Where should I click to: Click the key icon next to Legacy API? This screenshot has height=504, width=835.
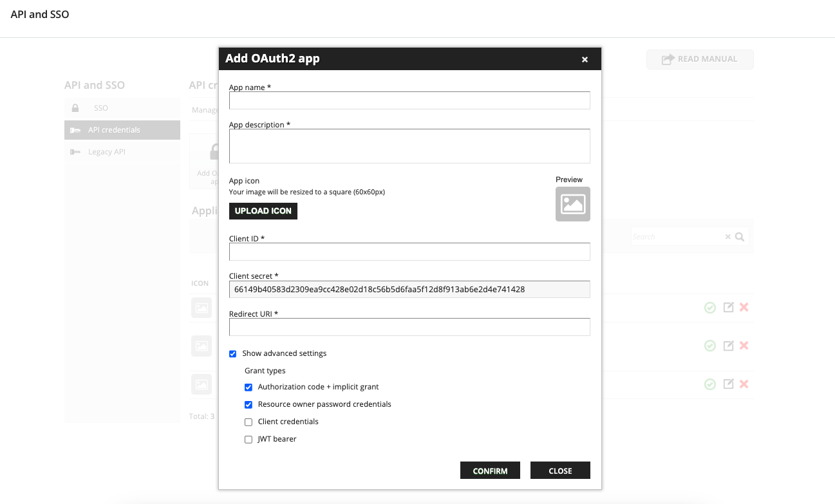pyautogui.click(x=75, y=151)
